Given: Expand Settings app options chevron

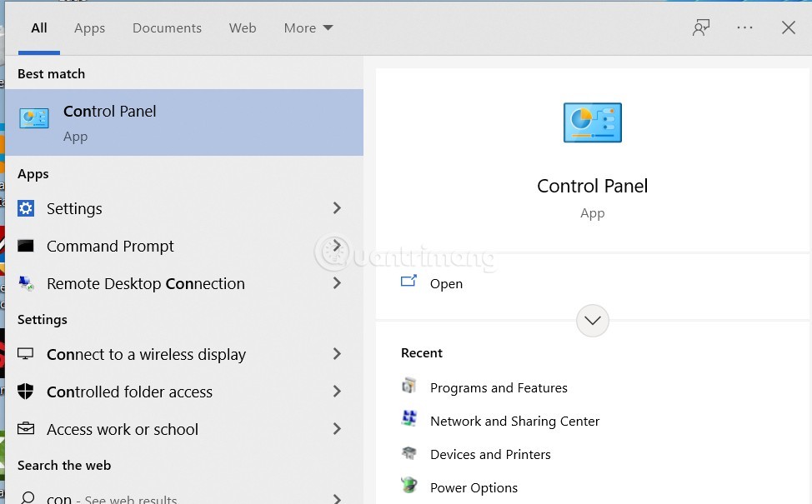Looking at the screenshot, I should [x=337, y=208].
